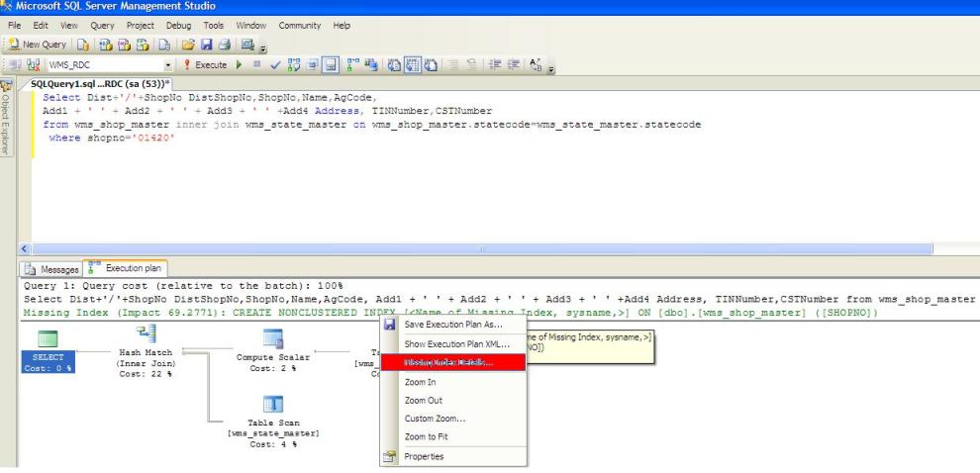Open the Debug menu
The width and height of the screenshot is (980, 473).
[179, 26]
